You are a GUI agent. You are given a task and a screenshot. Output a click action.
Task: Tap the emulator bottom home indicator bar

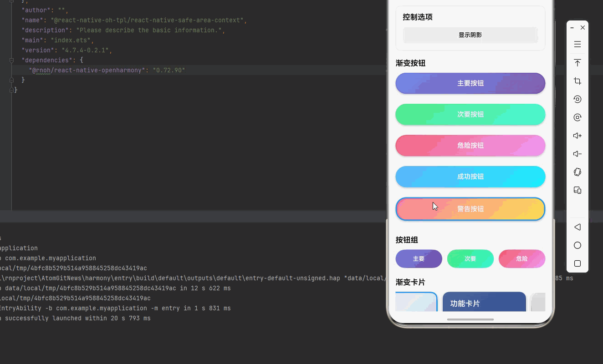point(470,319)
